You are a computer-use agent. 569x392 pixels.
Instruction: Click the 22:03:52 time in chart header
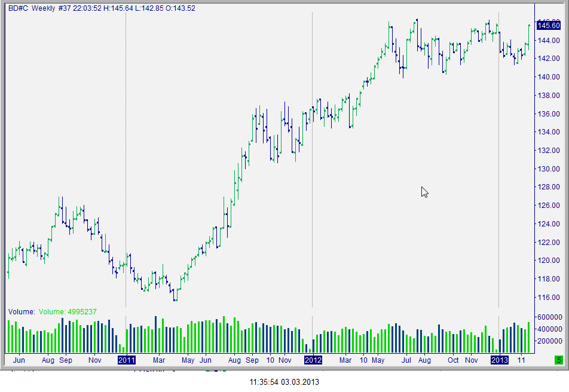pyautogui.click(x=87, y=8)
